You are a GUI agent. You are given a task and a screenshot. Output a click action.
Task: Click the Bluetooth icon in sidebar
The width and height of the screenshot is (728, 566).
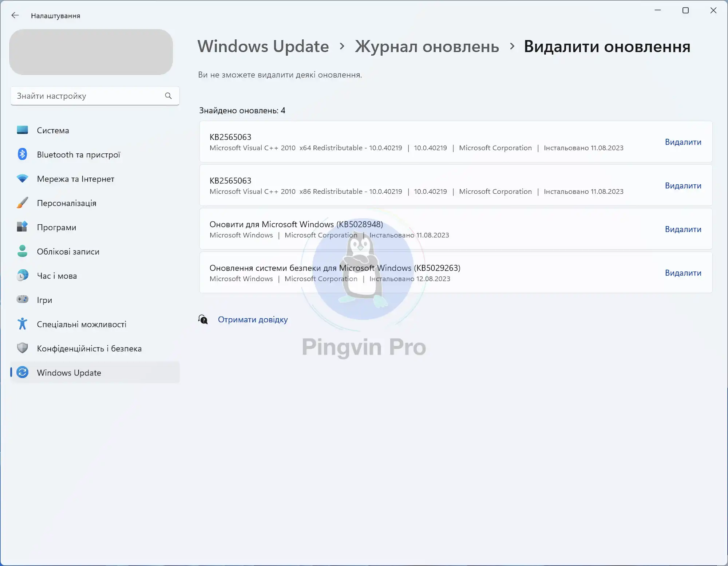tap(23, 154)
